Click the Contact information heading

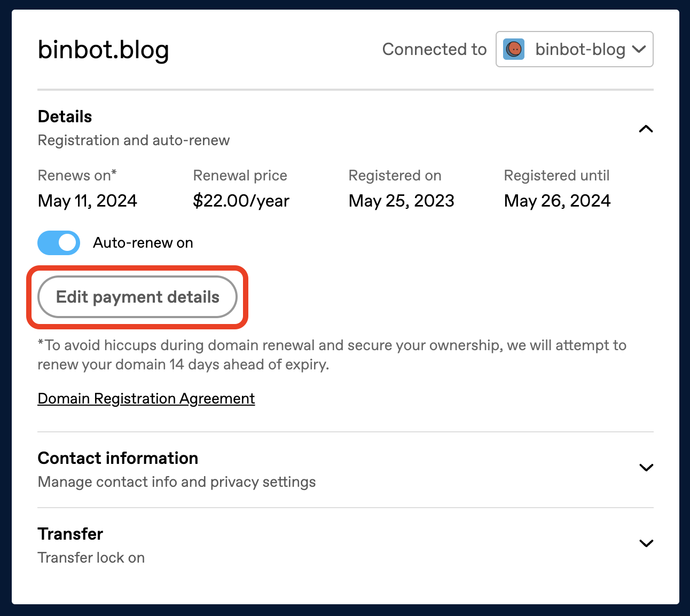118,458
